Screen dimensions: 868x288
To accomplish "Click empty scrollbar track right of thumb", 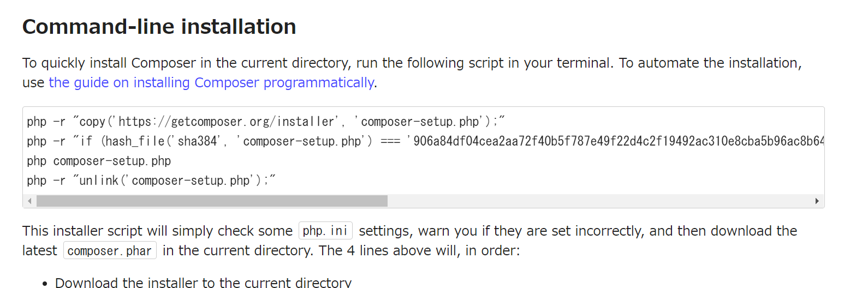I will click(x=599, y=201).
